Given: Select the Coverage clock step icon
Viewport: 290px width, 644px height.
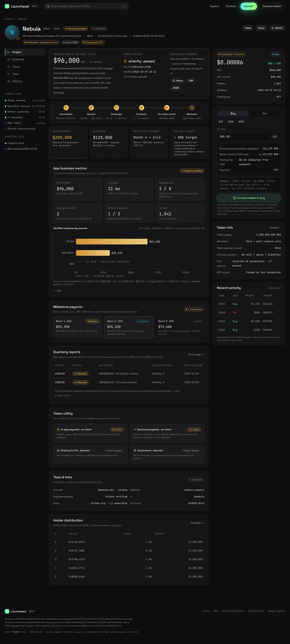Looking at the screenshot, I should pyautogui.click(x=116, y=108).
